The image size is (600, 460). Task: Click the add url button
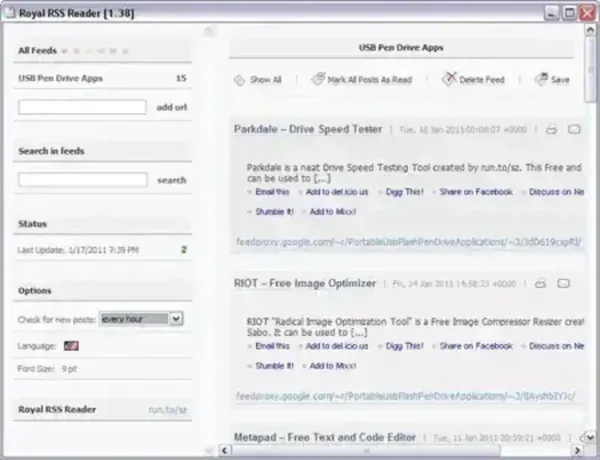coord(171,107)
